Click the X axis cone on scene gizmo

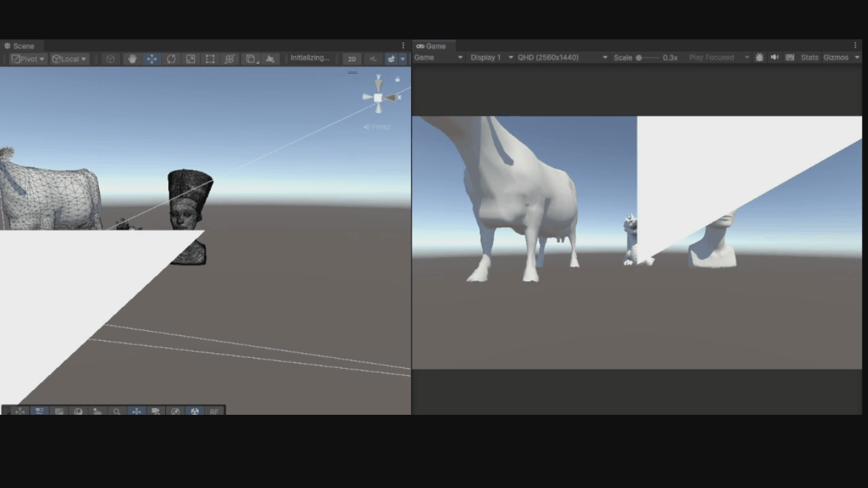[x=391, y=98]
